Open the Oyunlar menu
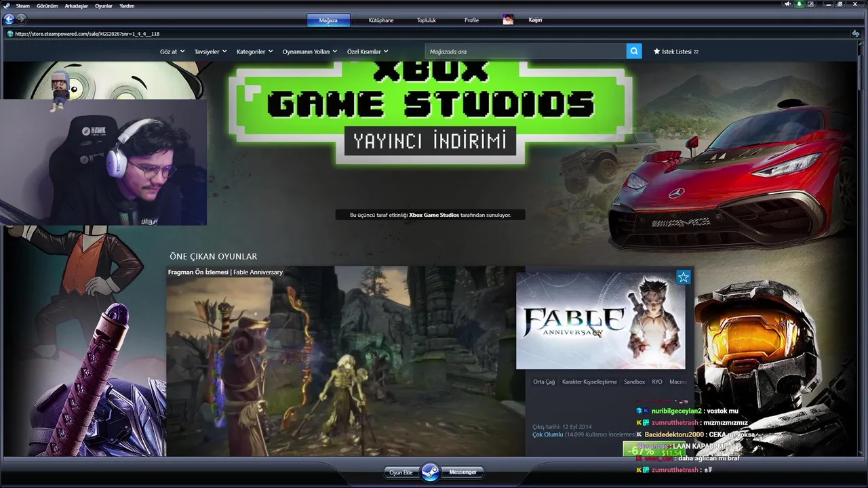The width and height of the screenshot is (868, 488). (104, 5)
